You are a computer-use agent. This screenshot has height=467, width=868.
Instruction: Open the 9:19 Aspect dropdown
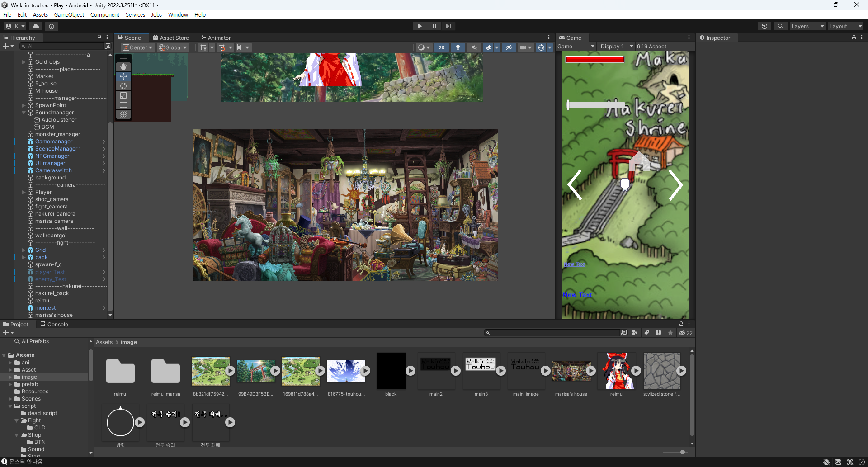click(651, 47)
